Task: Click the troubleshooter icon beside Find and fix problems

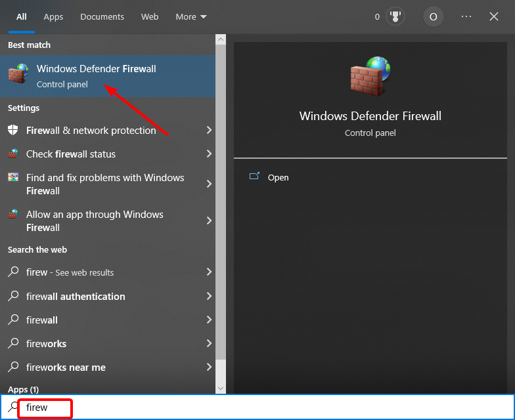Action: tap(13, 177)
